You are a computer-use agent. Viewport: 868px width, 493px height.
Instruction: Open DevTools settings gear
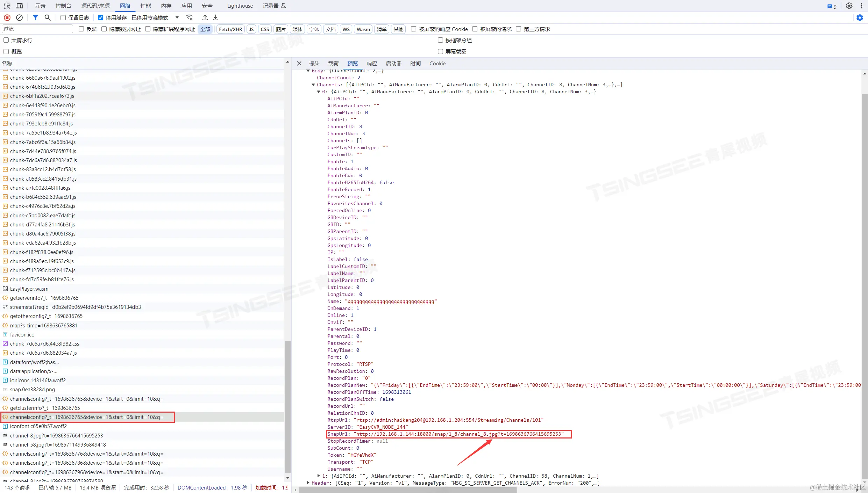point(849,6)
